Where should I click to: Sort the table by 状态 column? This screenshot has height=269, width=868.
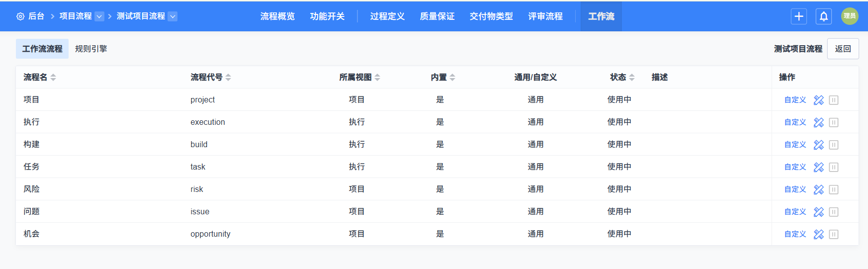pyautogui.click(x=631, y=78)
